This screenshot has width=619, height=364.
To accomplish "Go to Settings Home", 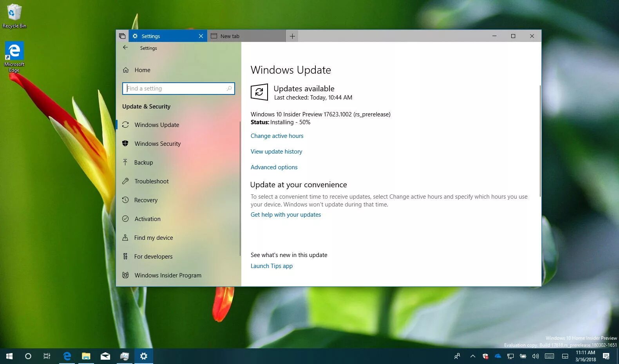I will point(178,70).
